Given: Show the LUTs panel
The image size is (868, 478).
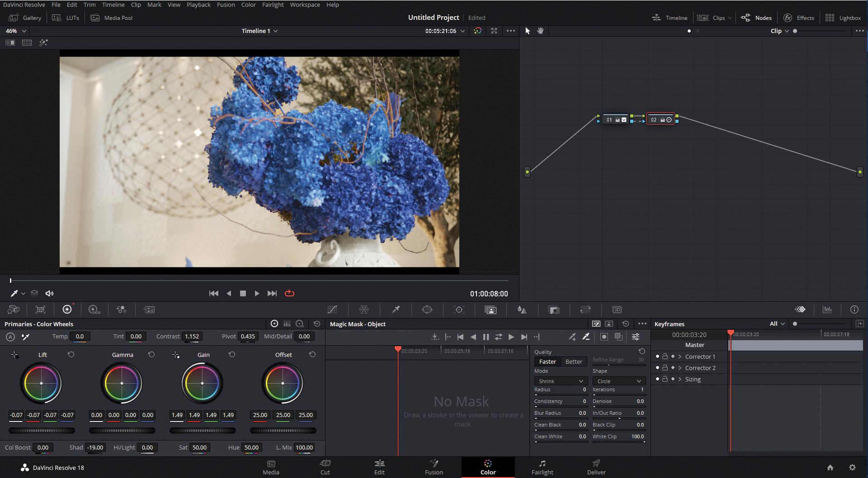Looking at the screenshot, I should point(66,18).
